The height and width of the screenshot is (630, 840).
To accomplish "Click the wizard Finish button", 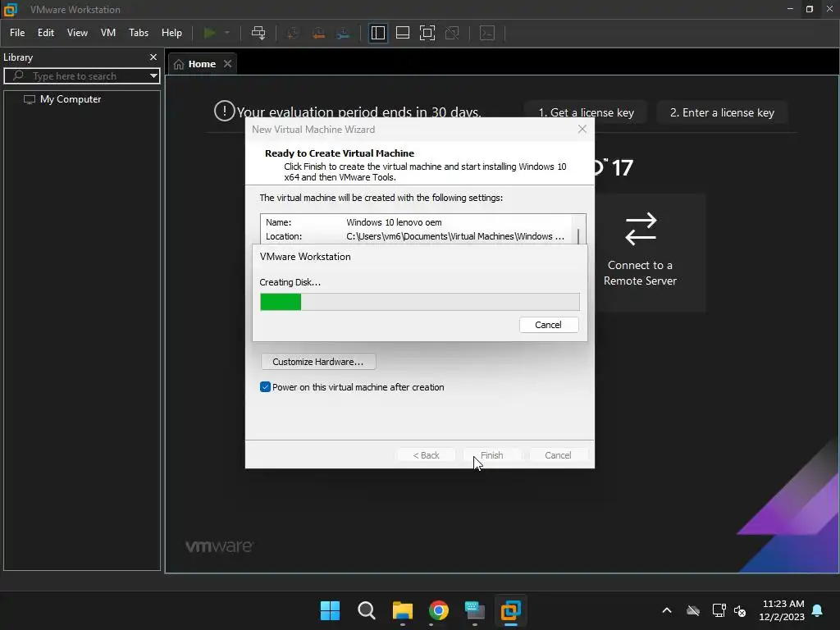I will click(x=492, y=454).
